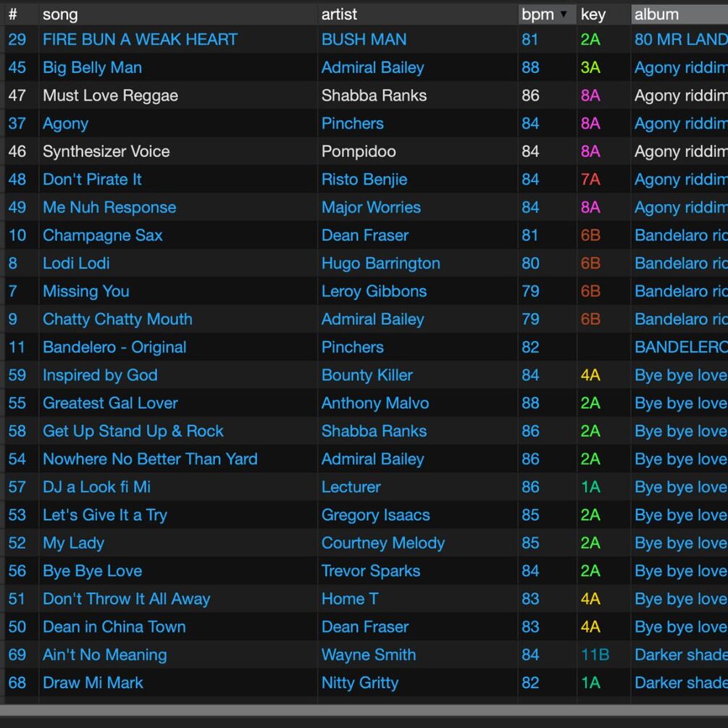Click artist Nitty Gritty
This screenshot has width=728, height=728.
pyautogui.click(x=360, y=683)
